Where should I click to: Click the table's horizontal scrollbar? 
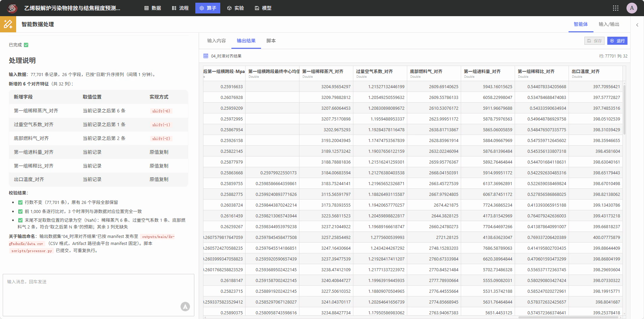tap(570, 317)
